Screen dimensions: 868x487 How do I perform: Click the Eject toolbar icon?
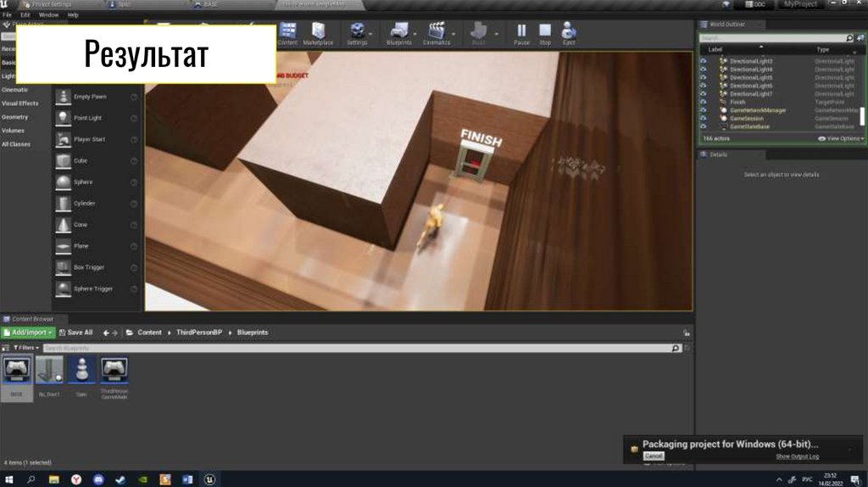(569, 34)
